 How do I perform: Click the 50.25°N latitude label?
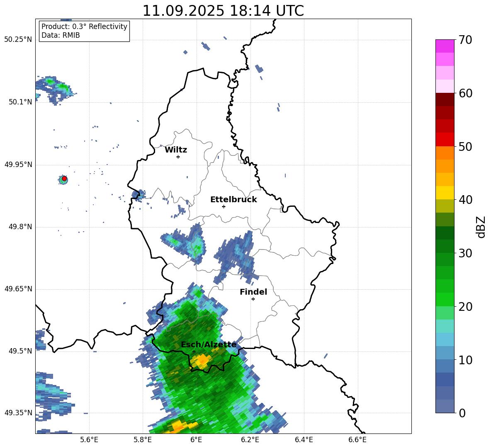[x=19, y=40]
